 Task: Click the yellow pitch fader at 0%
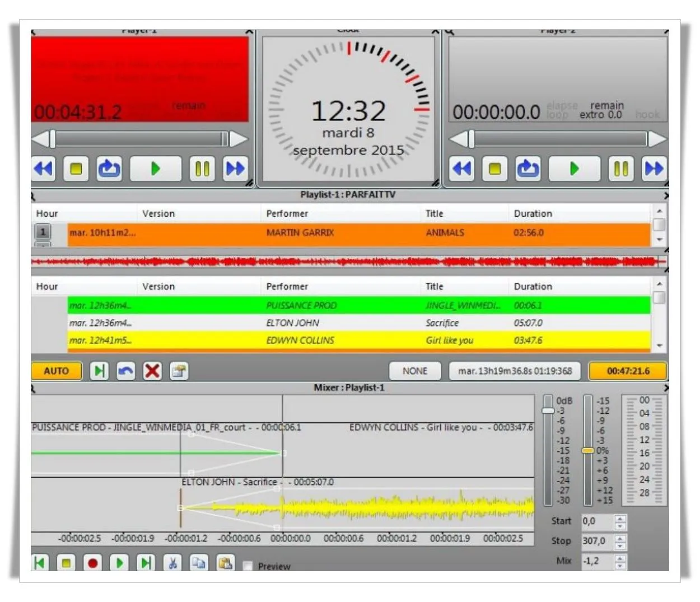pyautogui.click(x=587, y=450)
